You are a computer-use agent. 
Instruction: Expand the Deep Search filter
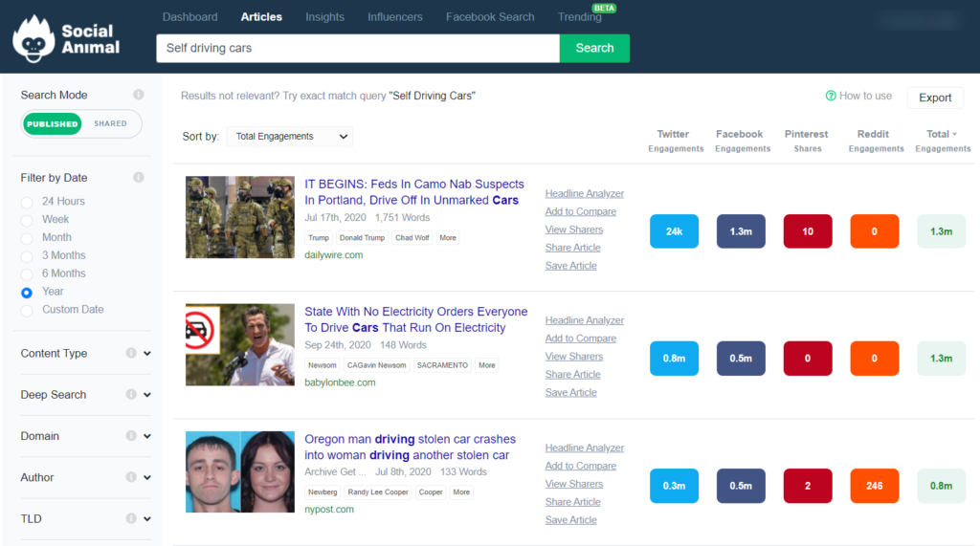(x=146, y=395)
